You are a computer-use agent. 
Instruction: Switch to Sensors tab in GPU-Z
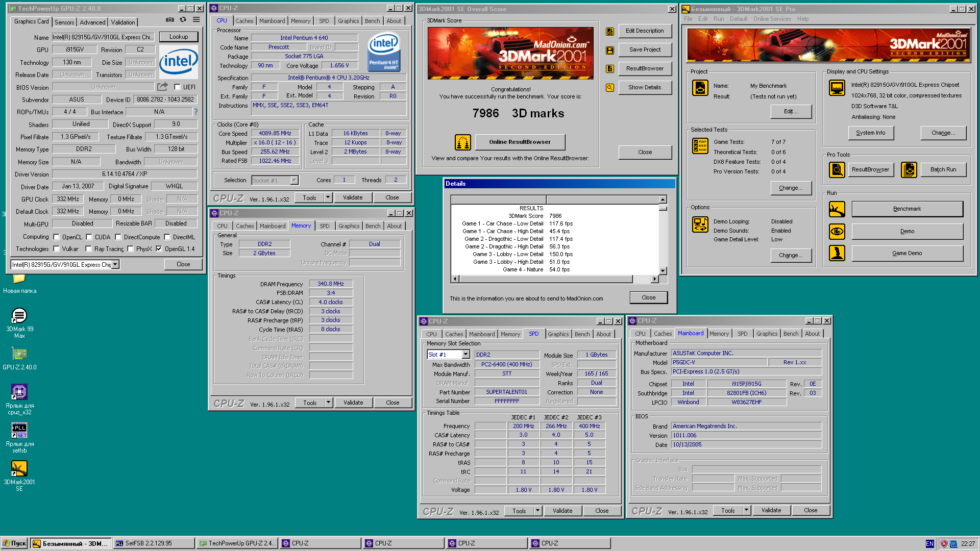click(64, 22)
